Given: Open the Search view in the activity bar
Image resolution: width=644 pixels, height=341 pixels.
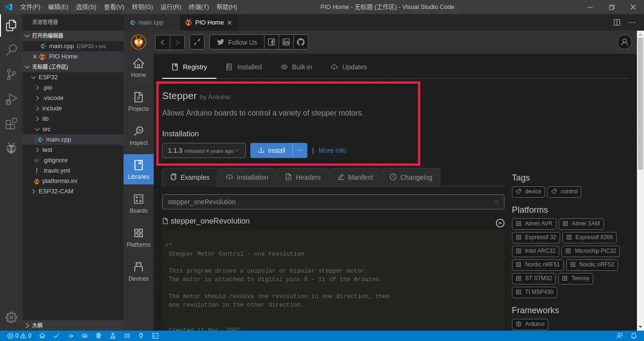Looking at the screenshot, I should pyautogui.click(x=11, y=50).
